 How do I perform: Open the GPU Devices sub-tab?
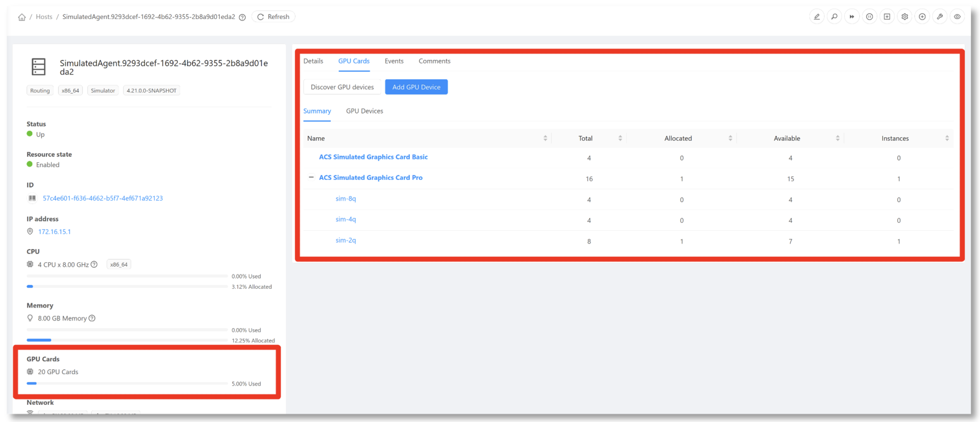tap(364, 111)
